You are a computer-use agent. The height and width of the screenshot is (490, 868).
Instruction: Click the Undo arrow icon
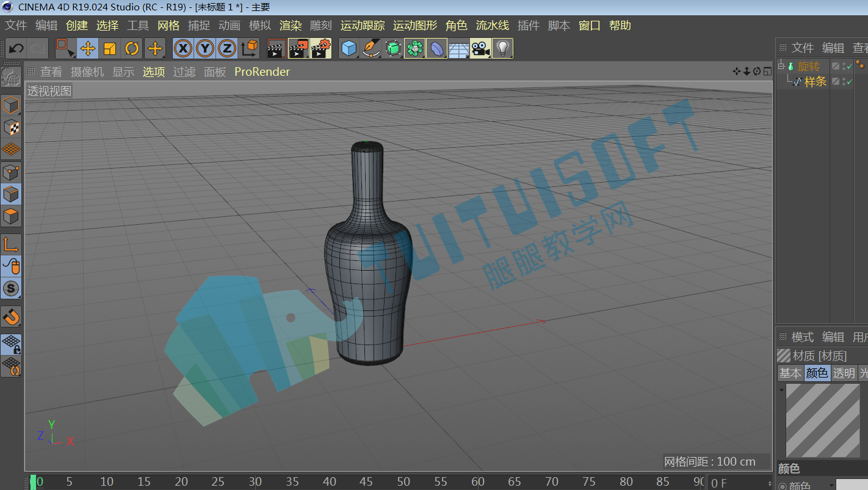click(16, 48)
